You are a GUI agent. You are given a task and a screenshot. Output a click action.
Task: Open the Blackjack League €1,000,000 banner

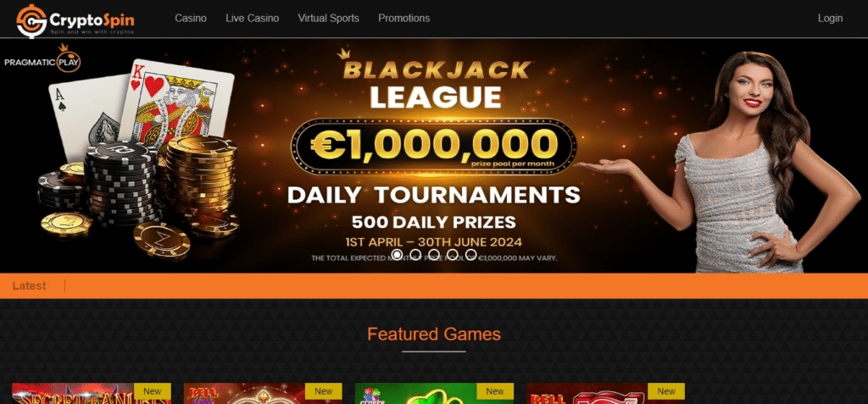[x=434, y=156]
